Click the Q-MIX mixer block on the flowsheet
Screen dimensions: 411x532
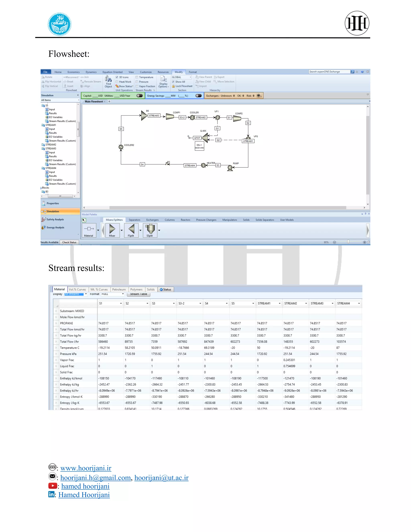[205, 138]
